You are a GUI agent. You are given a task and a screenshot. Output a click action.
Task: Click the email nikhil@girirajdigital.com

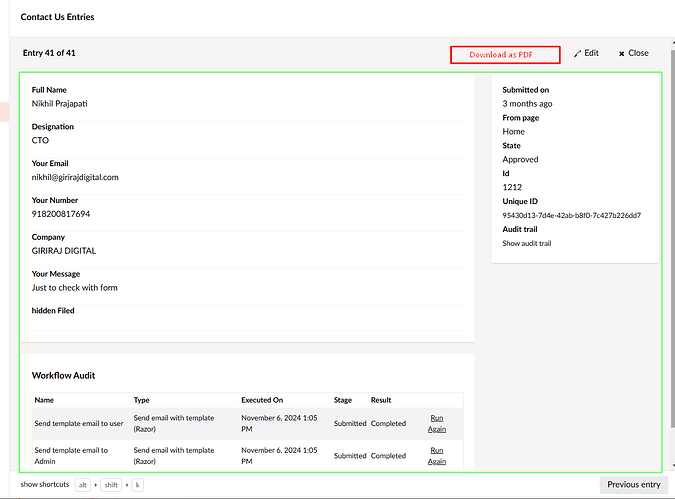tap(75, 177)
